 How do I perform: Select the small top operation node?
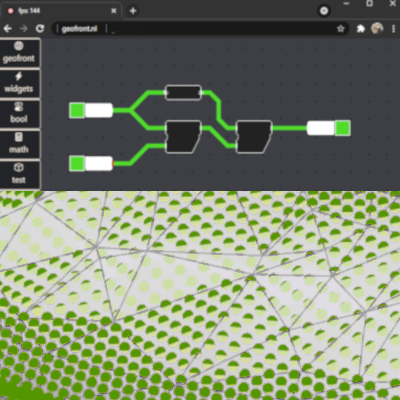coord(183,92)
